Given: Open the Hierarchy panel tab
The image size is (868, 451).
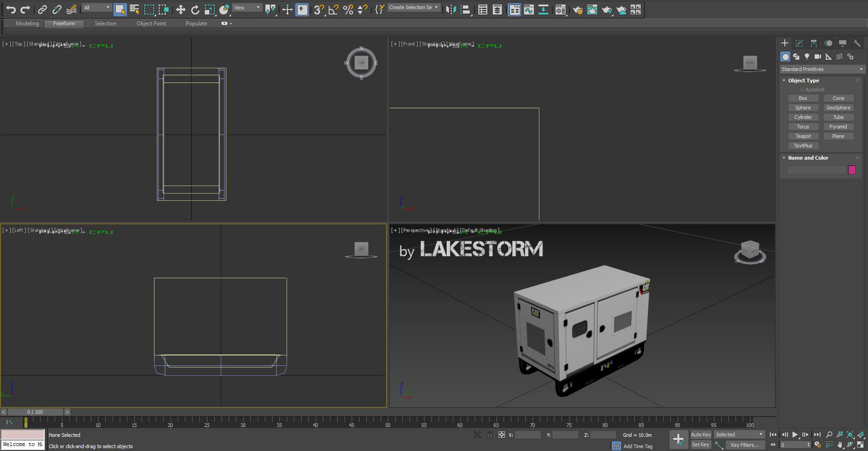Looking at the screenshot, I should coord(814,43).
